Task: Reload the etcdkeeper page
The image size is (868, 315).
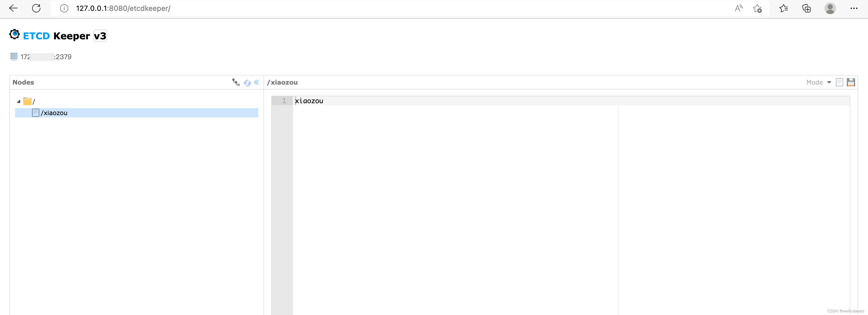Action: pyautogui.click(x=36, y=8)
